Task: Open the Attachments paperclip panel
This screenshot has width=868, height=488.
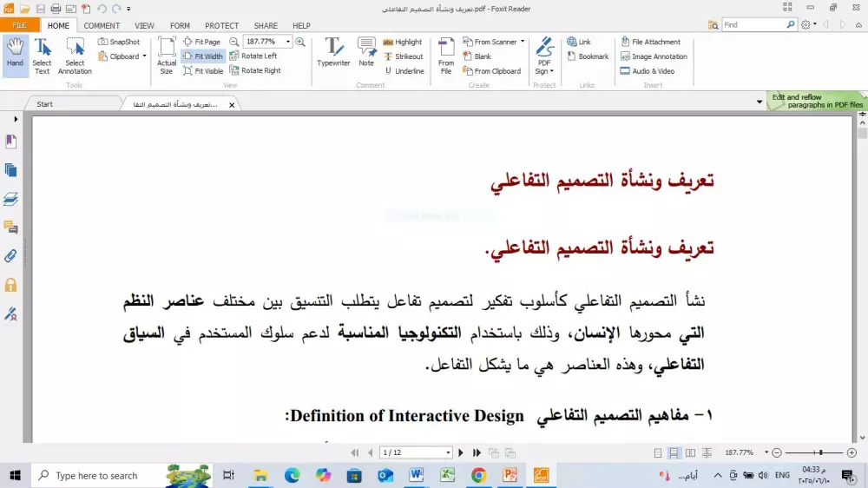Action: point(10,256)
